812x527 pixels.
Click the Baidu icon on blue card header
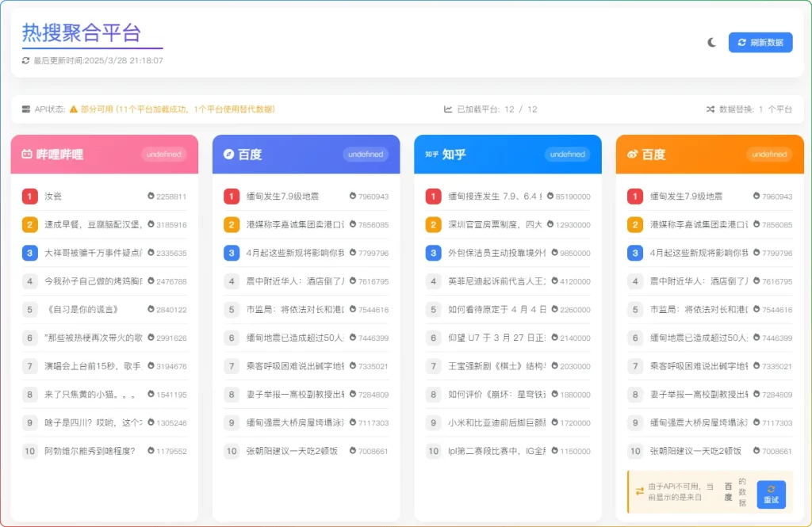tap(228, 154)
